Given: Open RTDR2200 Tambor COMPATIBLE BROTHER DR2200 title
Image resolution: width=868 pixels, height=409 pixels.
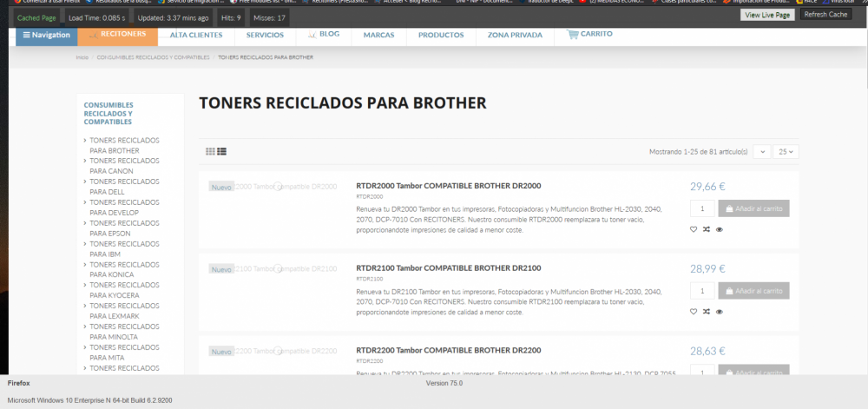Looking at the screenshot, I should (449, 350).
